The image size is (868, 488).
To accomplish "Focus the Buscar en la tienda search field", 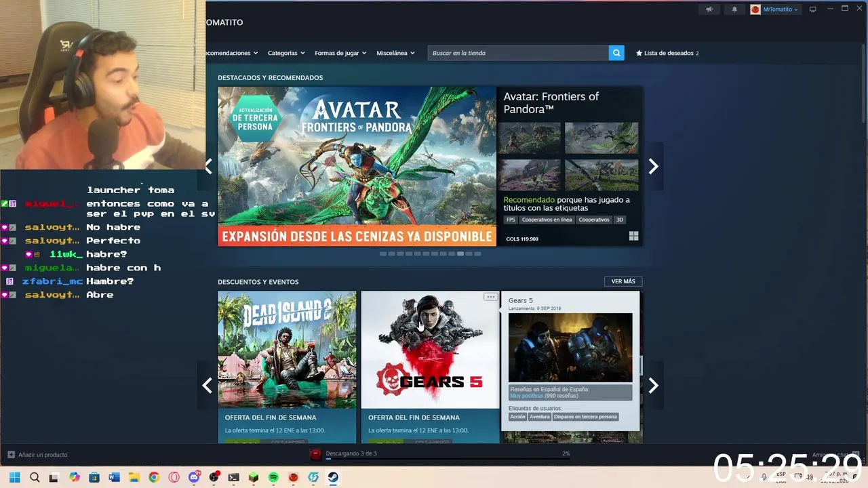I will (518, 53).
